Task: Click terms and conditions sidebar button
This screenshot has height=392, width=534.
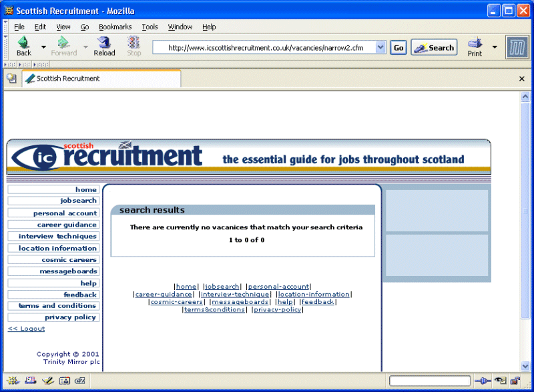Action: pos(53,305)
